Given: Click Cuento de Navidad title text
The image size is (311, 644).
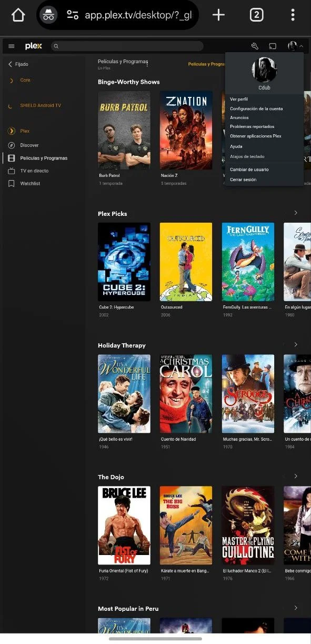Looking at the screenshot, I should point(178,439).
